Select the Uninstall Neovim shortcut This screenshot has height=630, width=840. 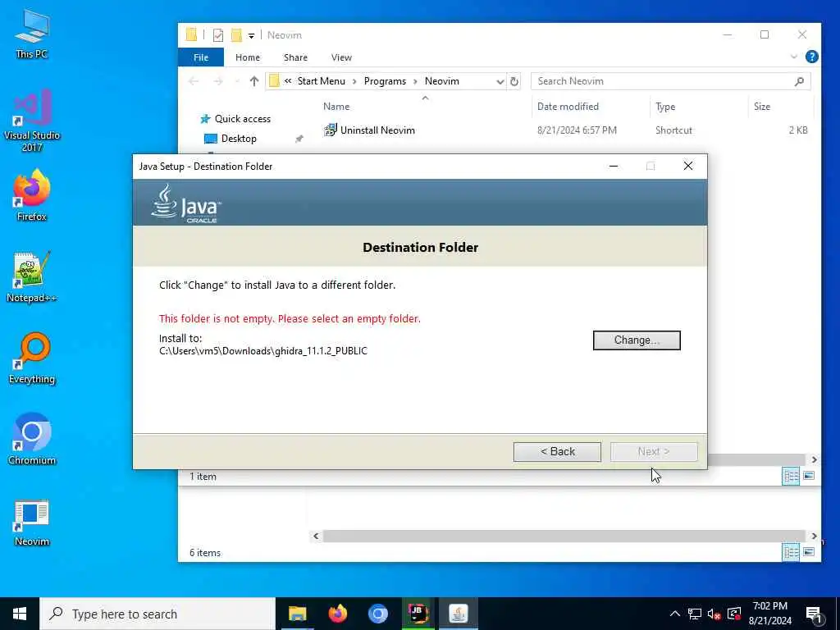[377, 130]
